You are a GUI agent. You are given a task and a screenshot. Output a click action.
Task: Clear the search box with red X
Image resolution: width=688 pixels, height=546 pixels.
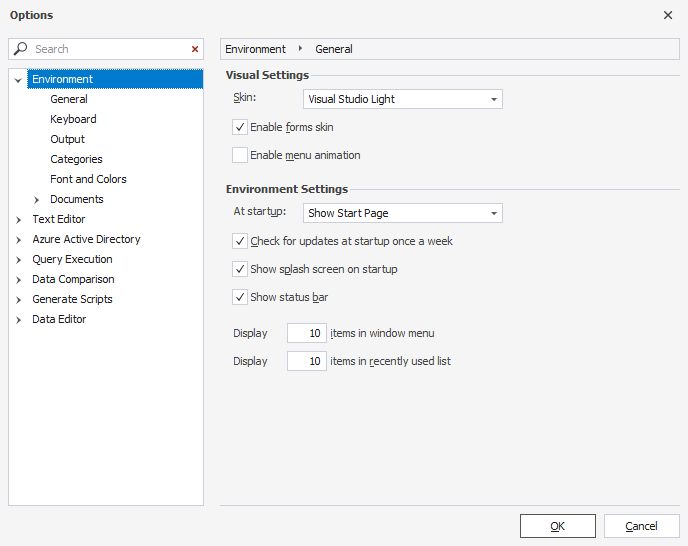coord(195,49)
